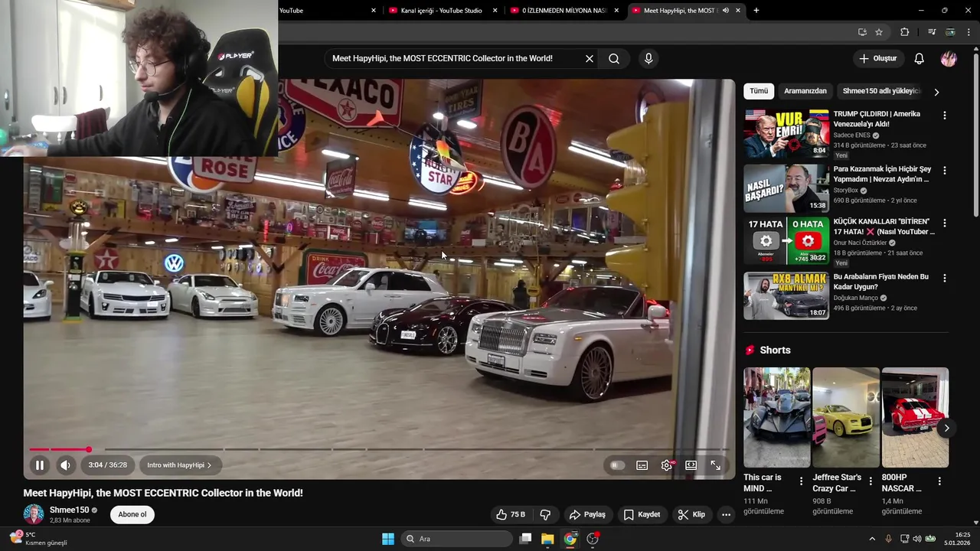Bookmark this page with the star
Viewport: 980px width, 551px height.
[879, 32]
